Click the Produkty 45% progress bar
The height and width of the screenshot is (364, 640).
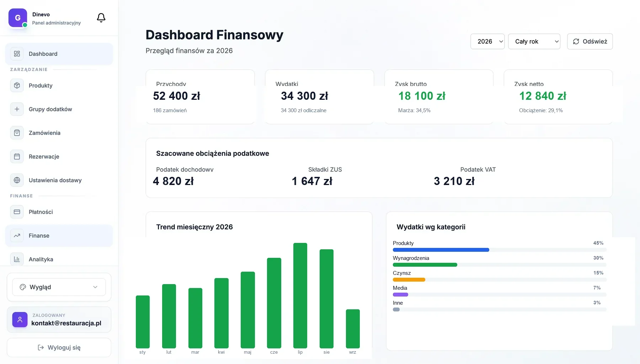[x=500, y=250]
